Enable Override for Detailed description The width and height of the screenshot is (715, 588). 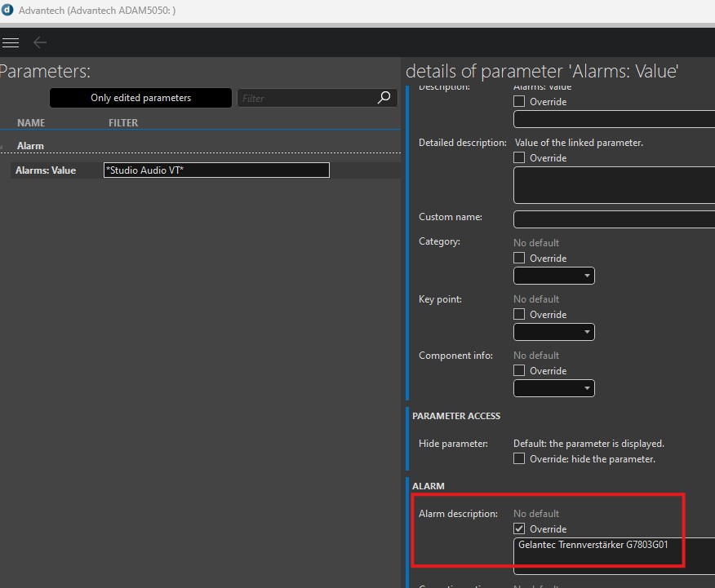pyautogui.click(x=519, y=158)
